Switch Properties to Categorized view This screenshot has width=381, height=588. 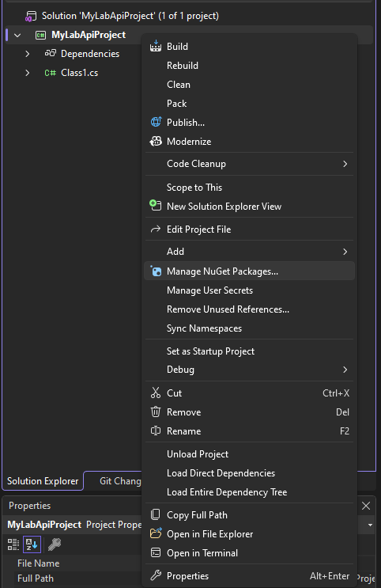click(x=13, y=544)
